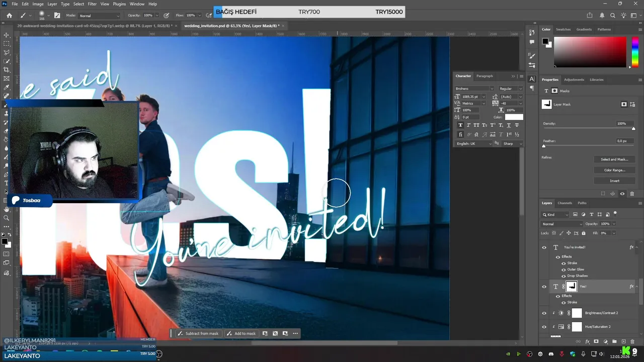Screen dimensions: 644x362
Task: Open the font family dropdown showing Brohero
Action: tap(474, 88)
